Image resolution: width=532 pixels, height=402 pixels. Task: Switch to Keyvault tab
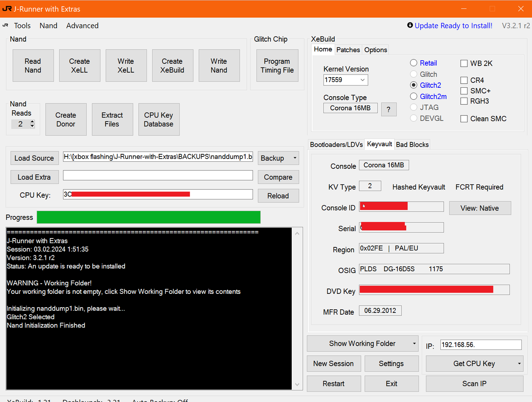click(379, 144)
